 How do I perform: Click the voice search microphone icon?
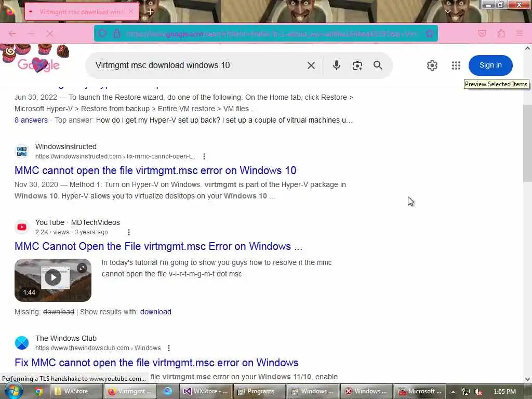tap(336, 65)
